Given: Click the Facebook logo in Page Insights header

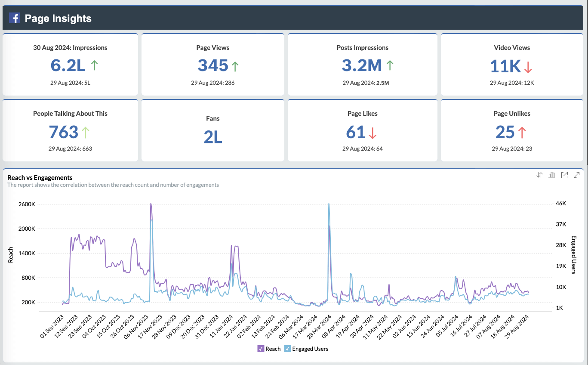Looking at the screenshot, I should (x=14, y=18).
